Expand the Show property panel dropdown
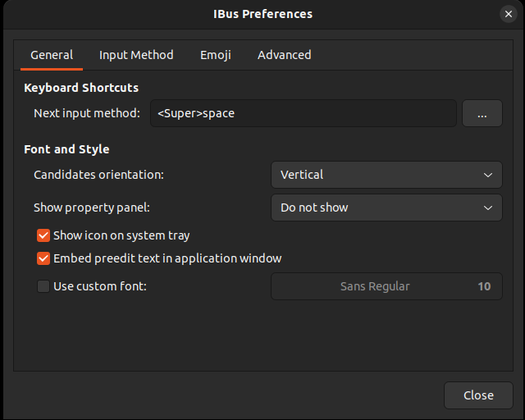This screenshot has width=525, height=420. coord(386,208)
